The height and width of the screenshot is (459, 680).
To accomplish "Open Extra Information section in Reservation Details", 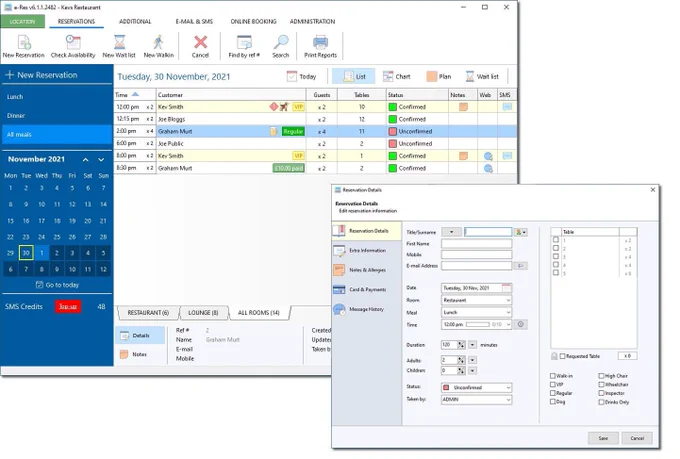I will coord(366,251).
